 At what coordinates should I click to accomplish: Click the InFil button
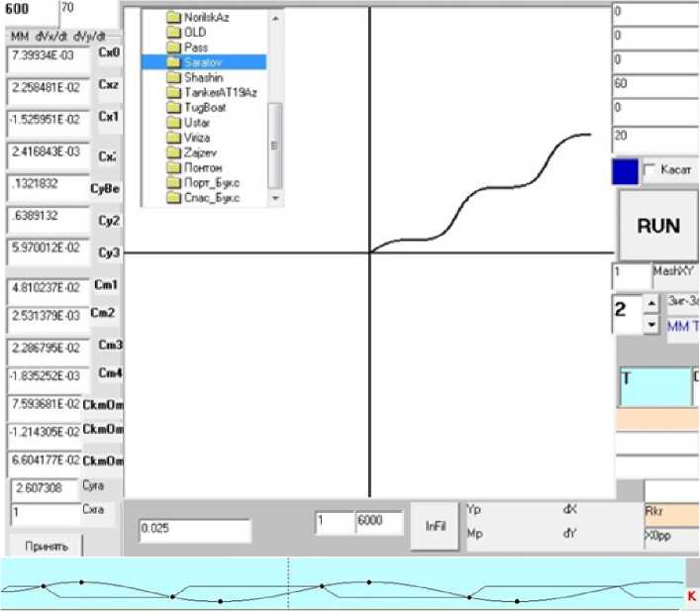tap(435, 527)
